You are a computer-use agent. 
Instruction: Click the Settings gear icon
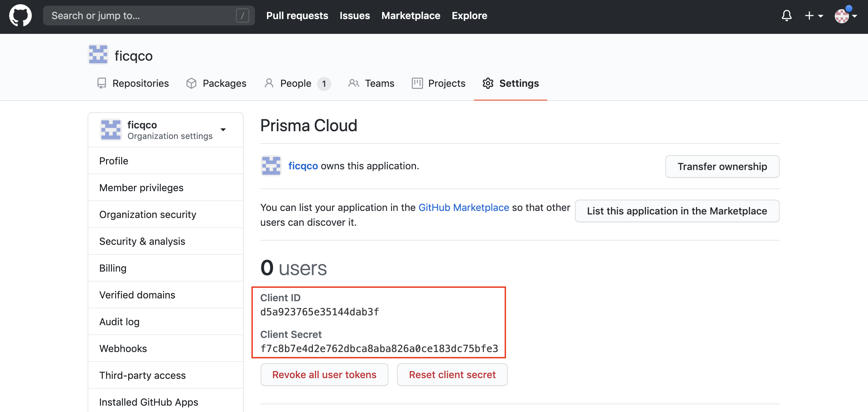coord(488,83)
